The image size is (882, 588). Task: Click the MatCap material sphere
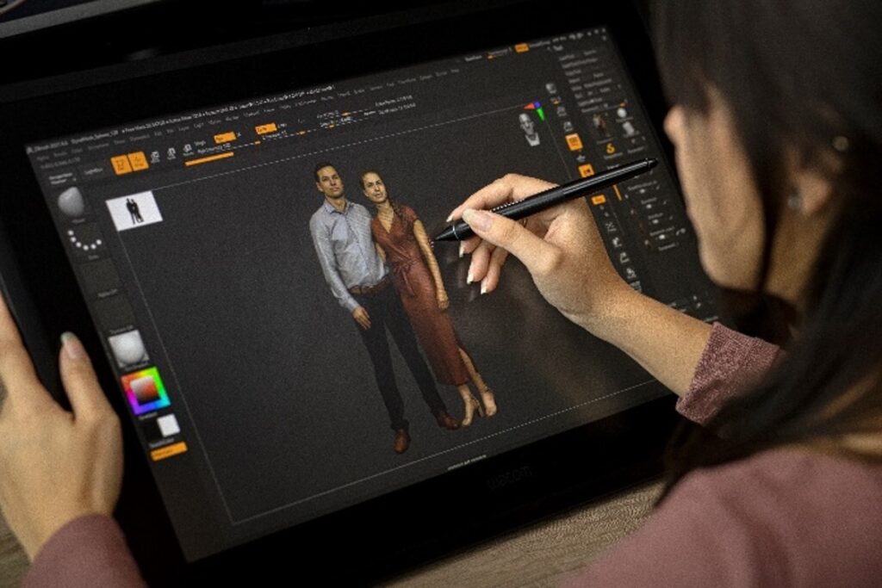click(x=127, y=348)
